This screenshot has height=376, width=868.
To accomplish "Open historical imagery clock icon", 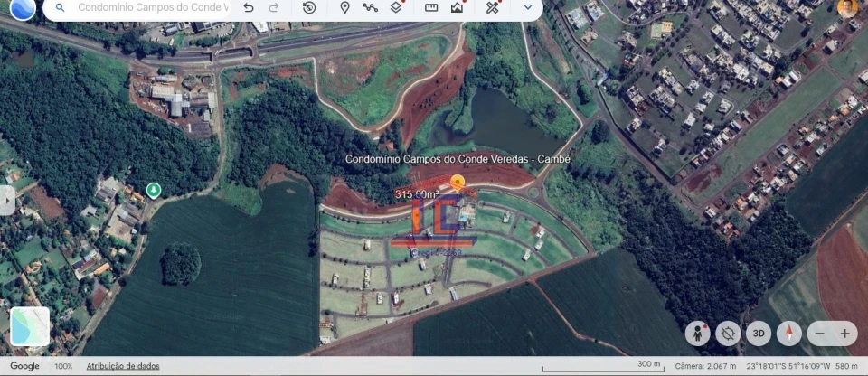I will [x=309, y=8].
